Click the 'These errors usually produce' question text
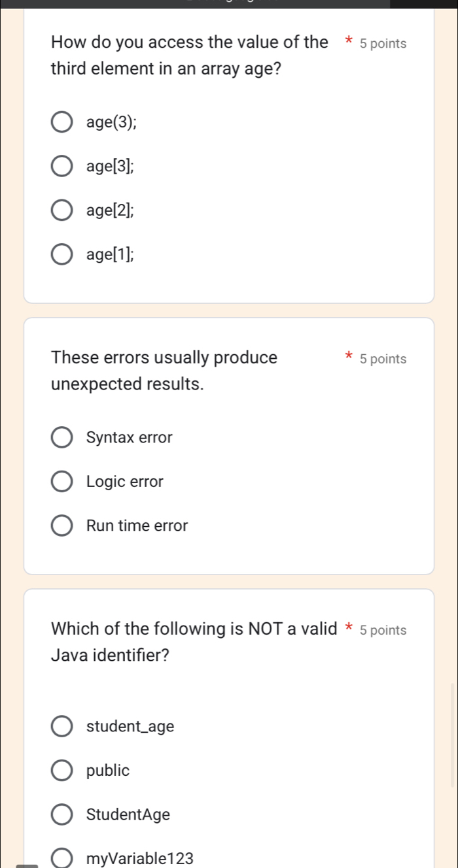 (164, 371)
